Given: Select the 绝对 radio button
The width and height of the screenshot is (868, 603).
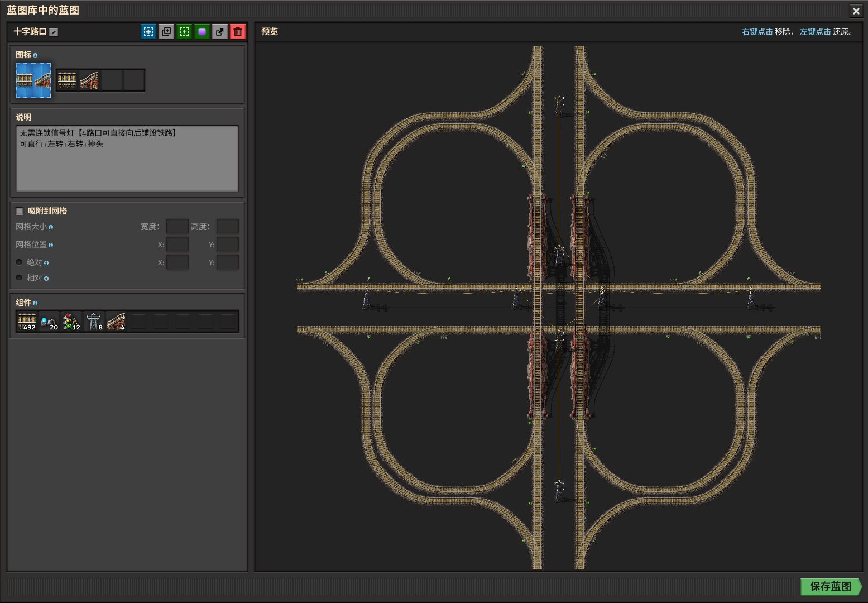Looking at the screenshot, I should click(x=19, y=262).
